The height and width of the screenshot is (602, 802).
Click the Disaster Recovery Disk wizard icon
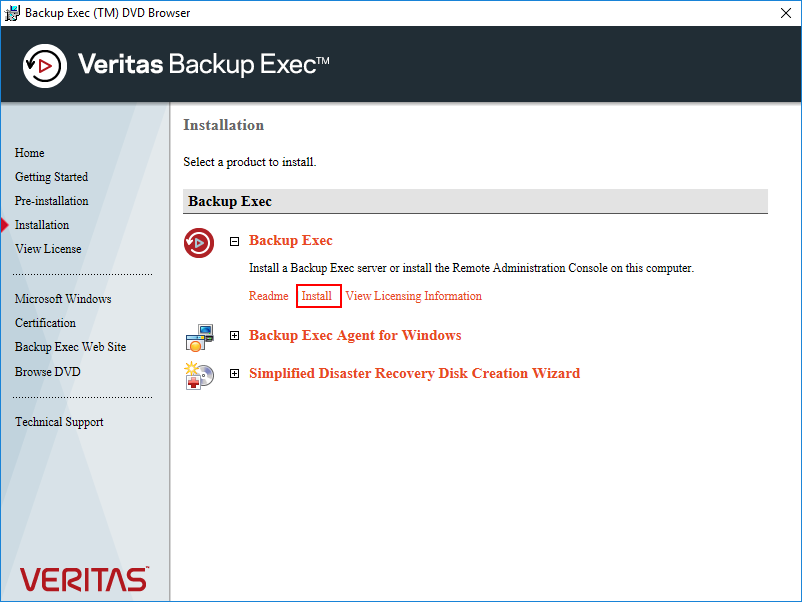click(x=199, y=376)
